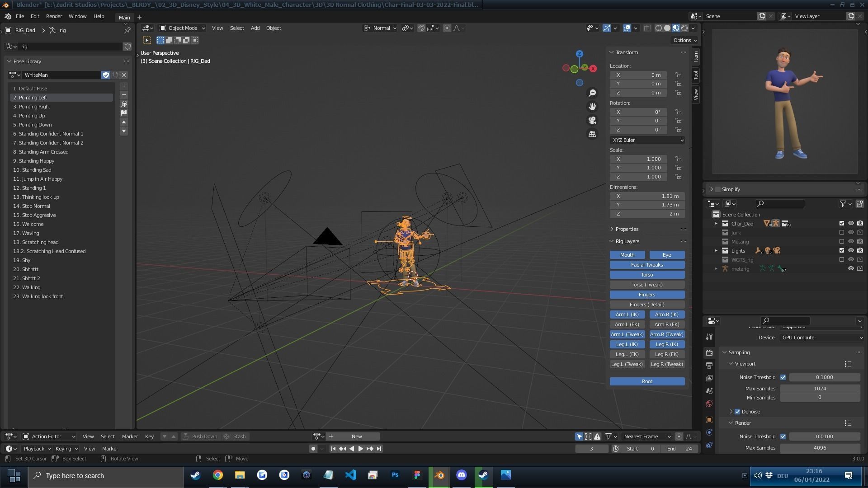Hide Lights collection eye icon
Image resolution: width=868 pixels, height=488 pixels.
(x=851, y=250)
